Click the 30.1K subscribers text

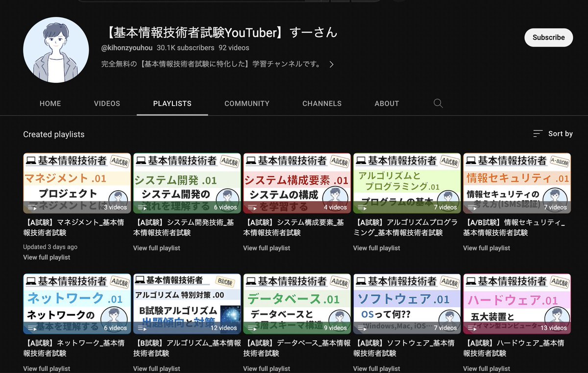(186, 48)
